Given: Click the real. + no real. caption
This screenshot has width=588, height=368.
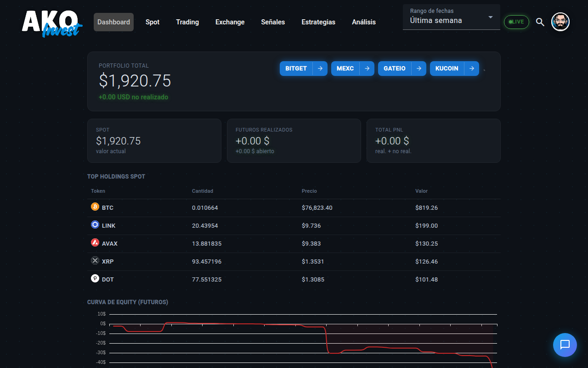Looking at the screenshot, I should tap(393, 151).
